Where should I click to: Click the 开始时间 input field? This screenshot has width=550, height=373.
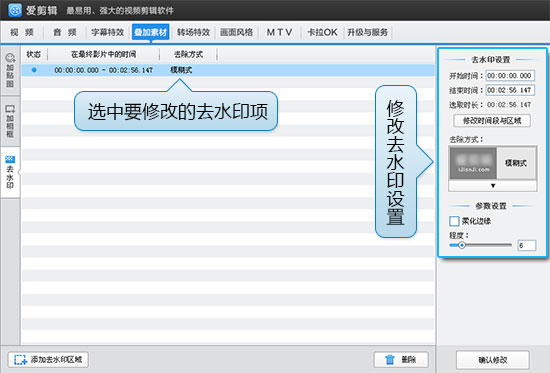[x=510, y=75]
